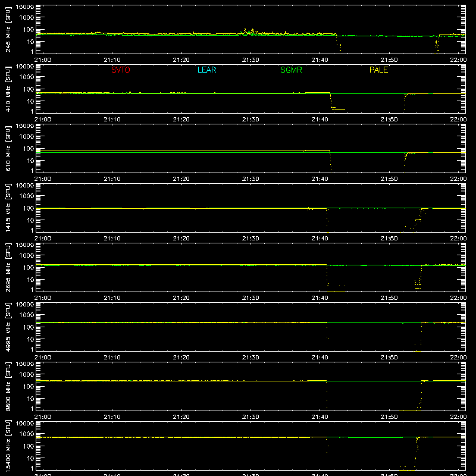Image resolution: width=476 pixels, height=476 pixels.
Task: Click the yellow PALE station label
Action: pos(378,70)
